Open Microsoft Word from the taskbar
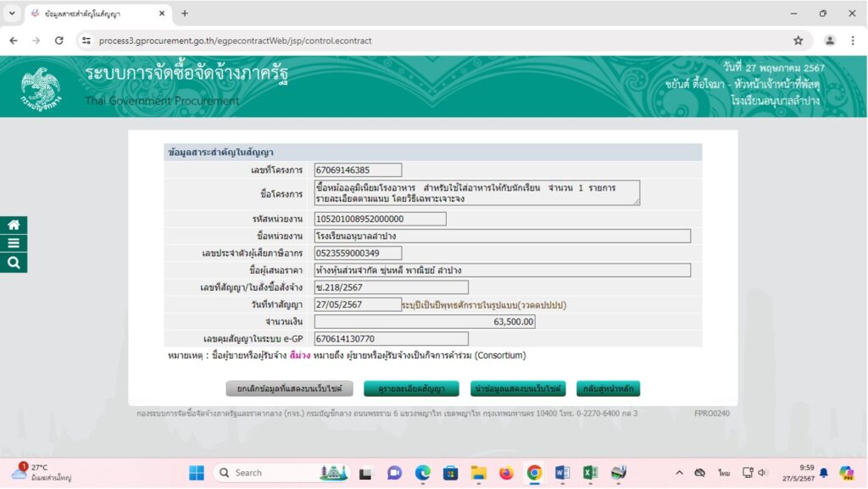The image size is (868, 489). click(x=562, y=473)
